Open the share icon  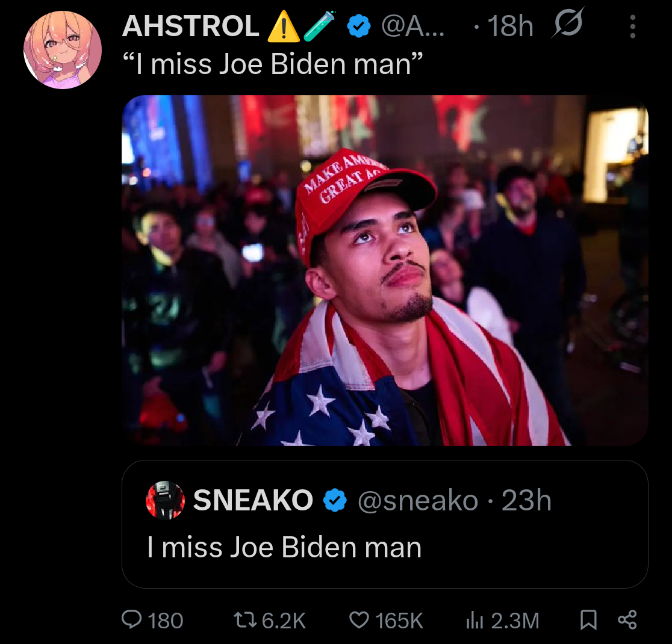(x=627, y=620)
